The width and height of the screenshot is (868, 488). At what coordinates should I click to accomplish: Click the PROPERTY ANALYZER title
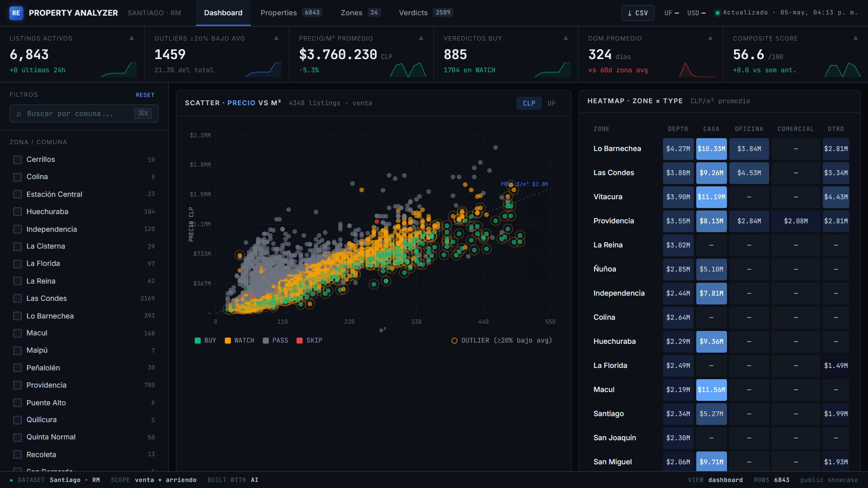tap(74, 13)
